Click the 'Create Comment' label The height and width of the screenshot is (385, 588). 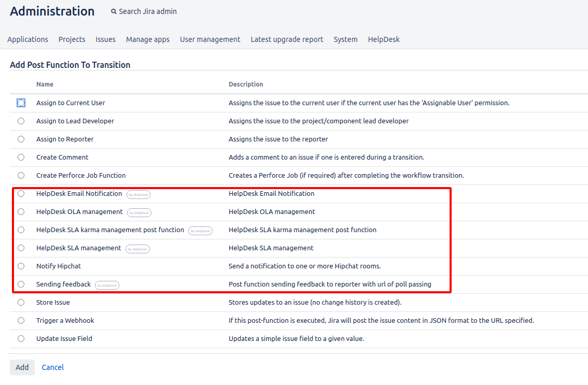click(62, 158)
